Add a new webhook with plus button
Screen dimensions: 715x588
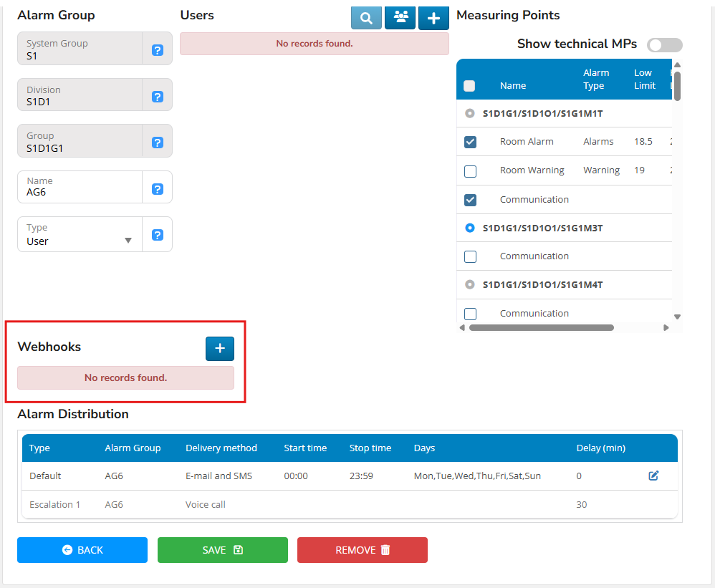(x=220, y=348)
